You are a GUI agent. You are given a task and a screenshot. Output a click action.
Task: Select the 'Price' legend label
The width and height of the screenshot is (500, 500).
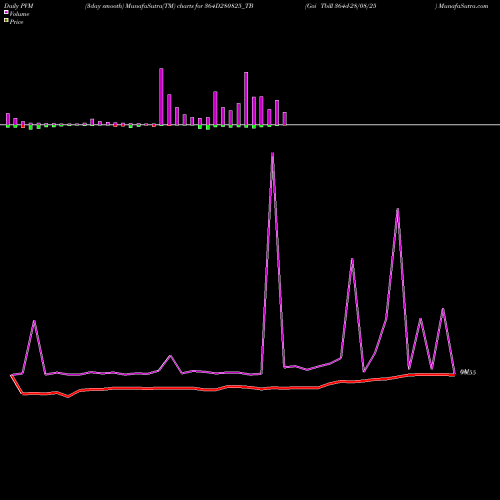tap(17, 22)
